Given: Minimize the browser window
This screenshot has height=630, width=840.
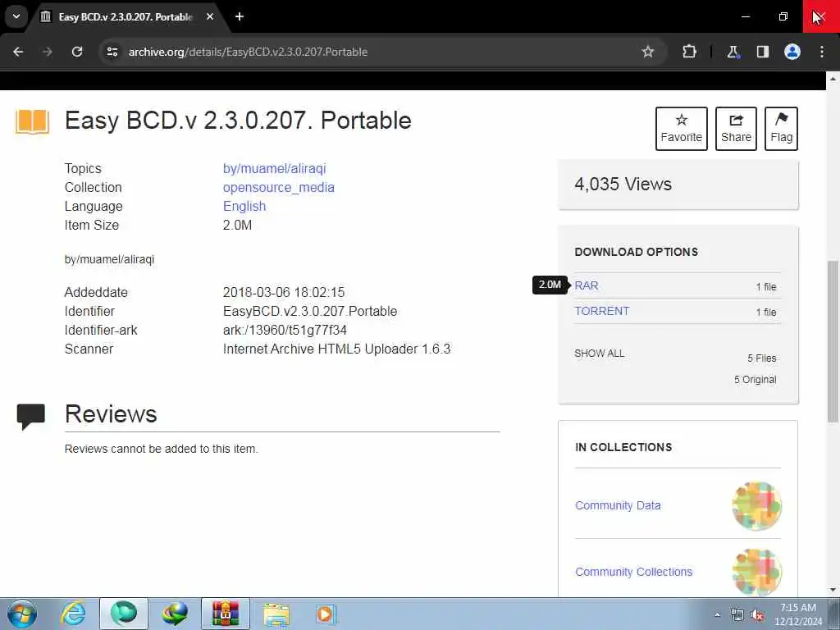Looking at the screenshot, I should coord(745,16).
